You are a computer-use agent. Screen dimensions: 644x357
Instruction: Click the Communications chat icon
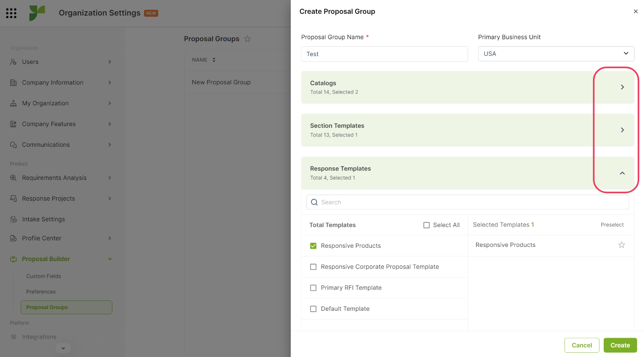tap(13, 145)
